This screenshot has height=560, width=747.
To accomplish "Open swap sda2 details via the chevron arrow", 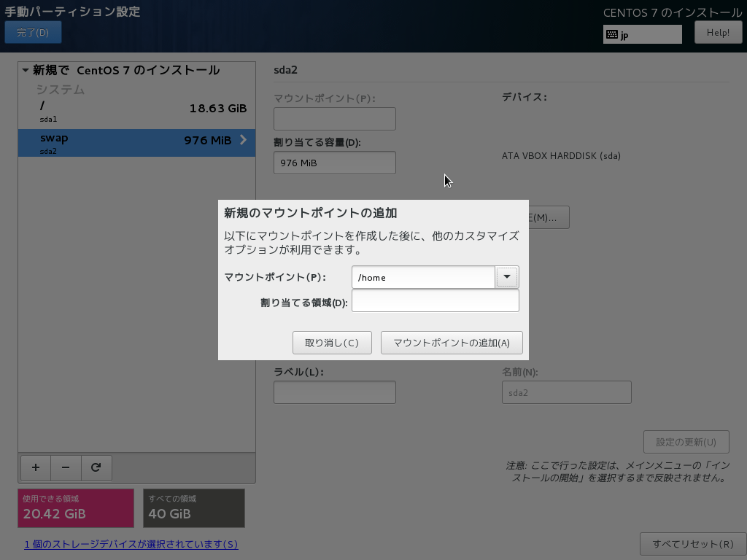I will point(244,139).
